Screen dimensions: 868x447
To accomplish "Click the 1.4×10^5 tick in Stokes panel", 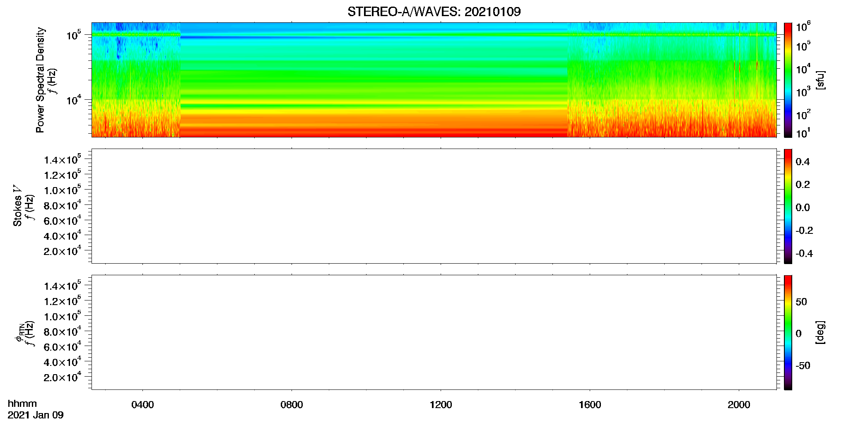I will click(x=63, y=159).
